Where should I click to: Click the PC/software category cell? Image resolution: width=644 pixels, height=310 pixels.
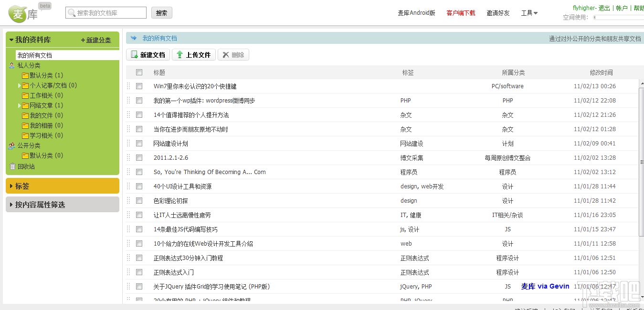coord(507,86)
